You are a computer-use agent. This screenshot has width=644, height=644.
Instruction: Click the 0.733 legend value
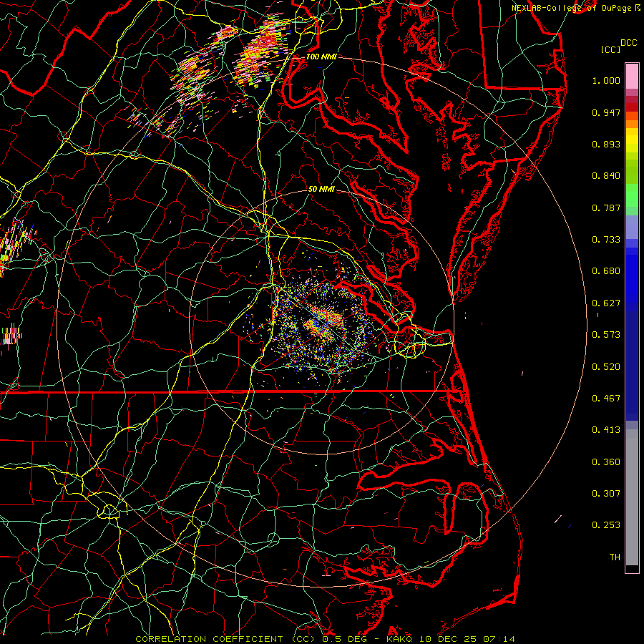tap(606, 240)
